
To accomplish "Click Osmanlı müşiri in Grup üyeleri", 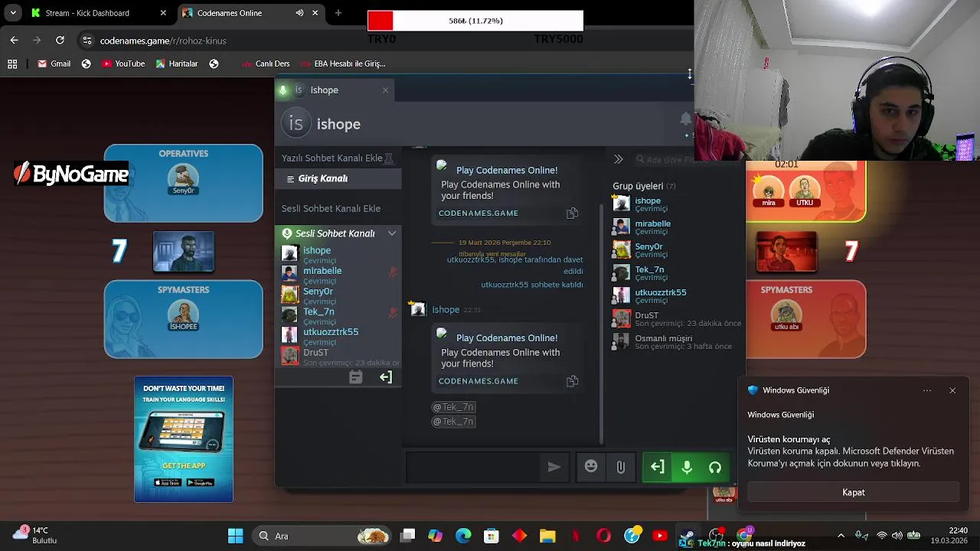I will click(663, 338).
